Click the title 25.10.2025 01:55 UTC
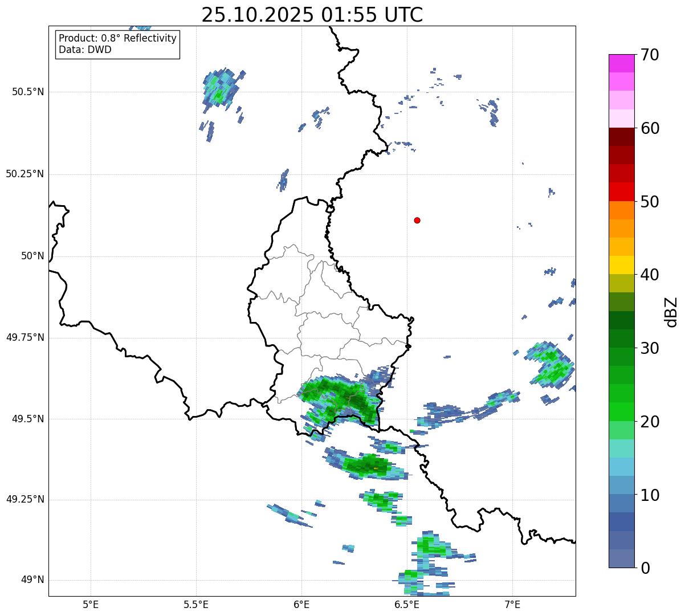Viewport: 685px width, 616px height. coord(312,15)
